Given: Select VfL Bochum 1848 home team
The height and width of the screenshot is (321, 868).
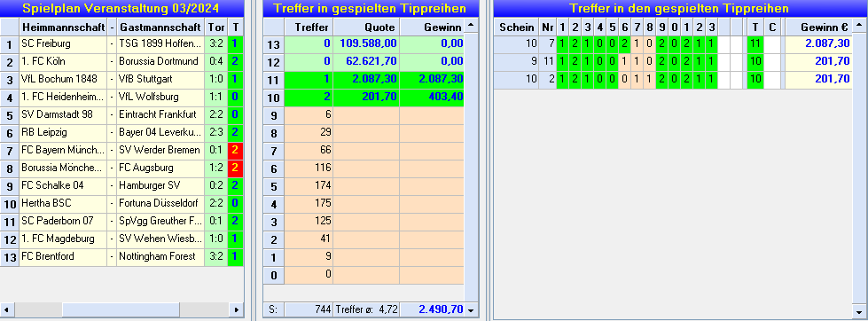Looking at the screenshot, I should click(63, 79).
